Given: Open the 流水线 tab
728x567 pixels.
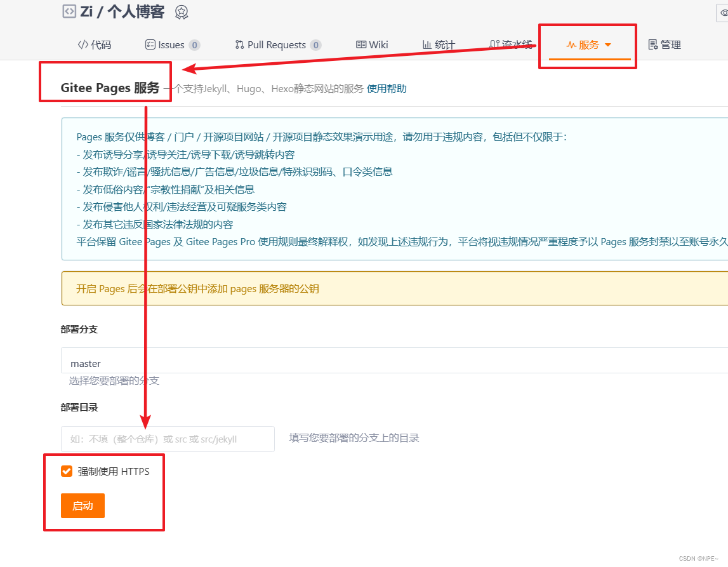Looking at the screenshot, I should point(510,44).
